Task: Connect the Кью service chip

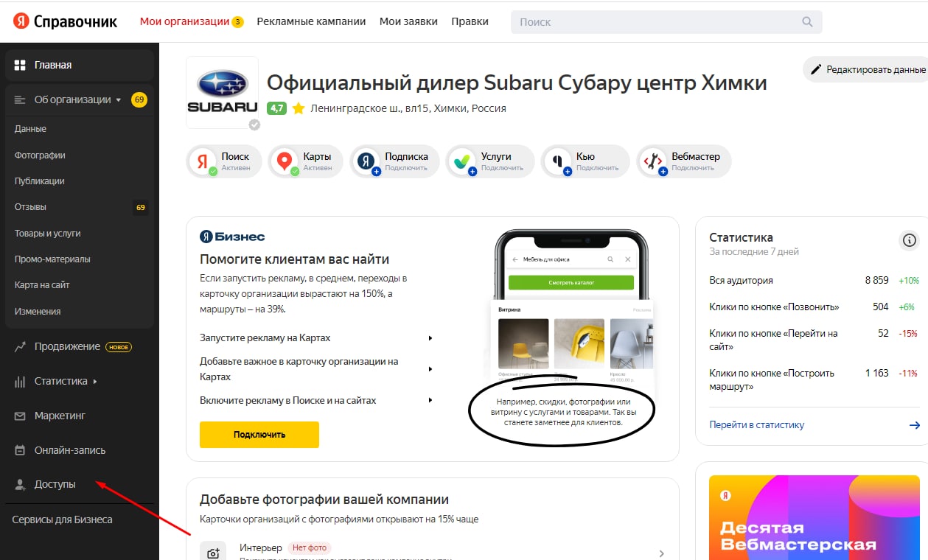Action: coord(585,161)
